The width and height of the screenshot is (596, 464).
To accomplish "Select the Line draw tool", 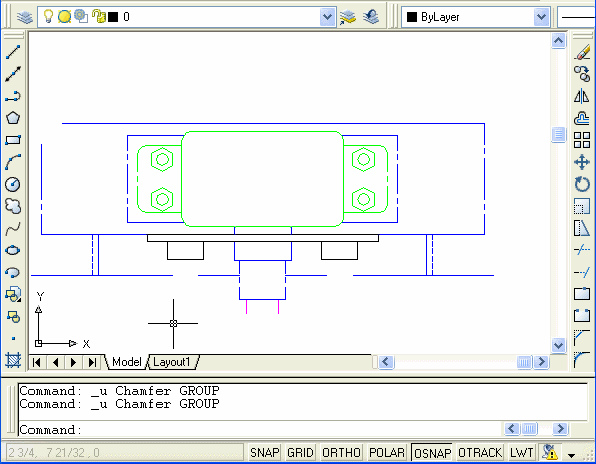I will click(13, 52).
